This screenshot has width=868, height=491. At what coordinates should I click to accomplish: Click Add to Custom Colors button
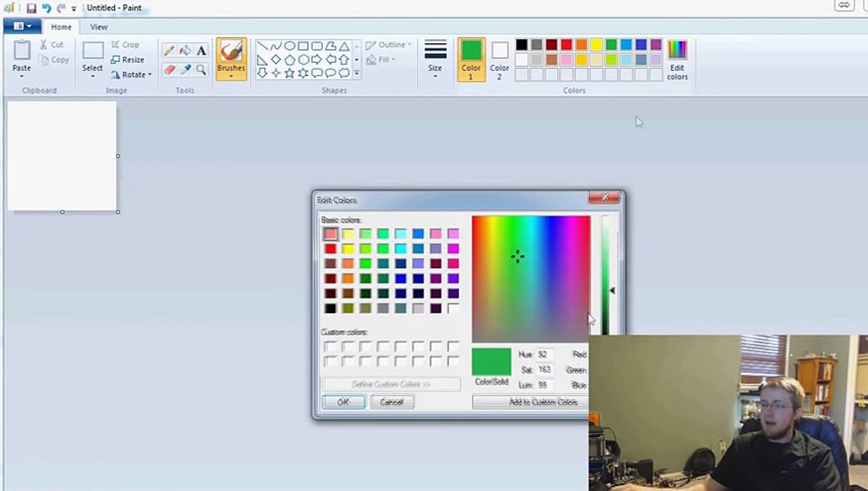click(x=530, y=402)
